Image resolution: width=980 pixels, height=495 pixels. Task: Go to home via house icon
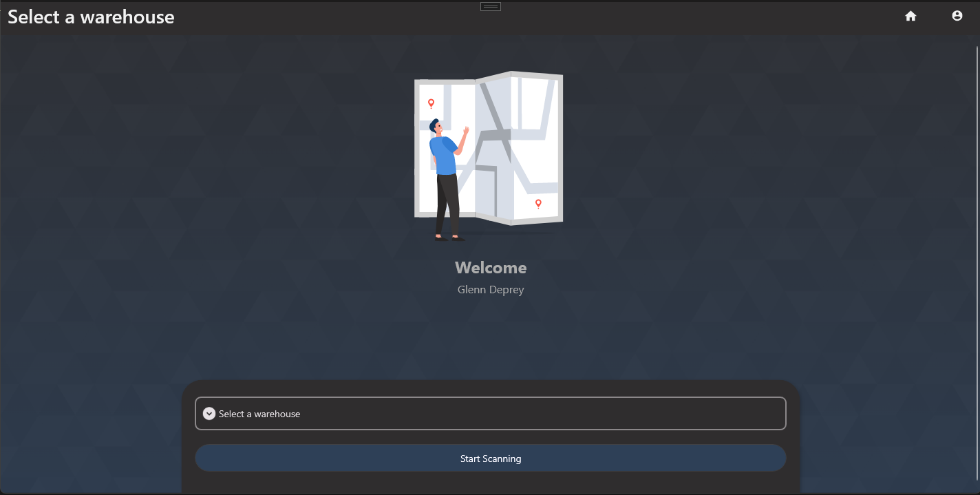click(x=910, y=17)
